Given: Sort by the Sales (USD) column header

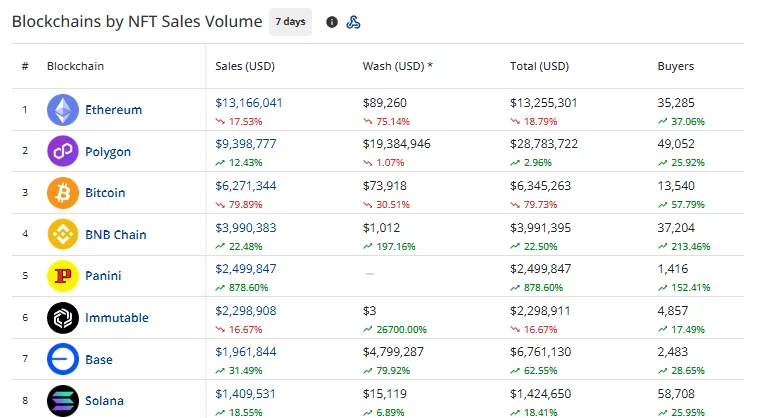Looking at the screenshot, I should 245,66.
